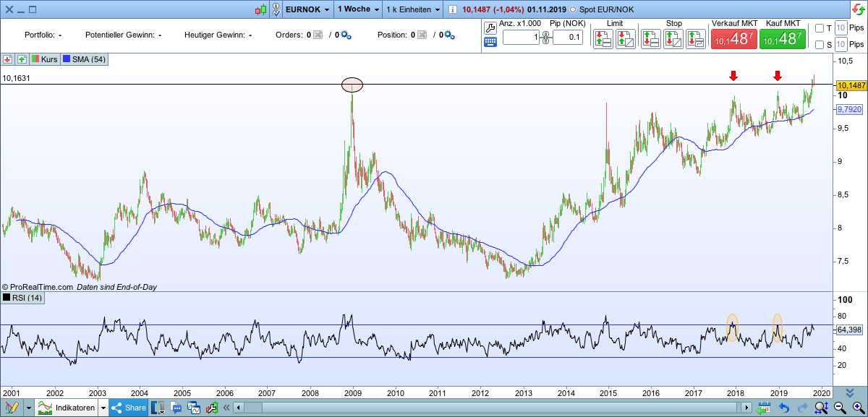The height and width of the screenshot is (417, 868).
Task: Click the instrument info icon
Action: [x=452, y=10]
